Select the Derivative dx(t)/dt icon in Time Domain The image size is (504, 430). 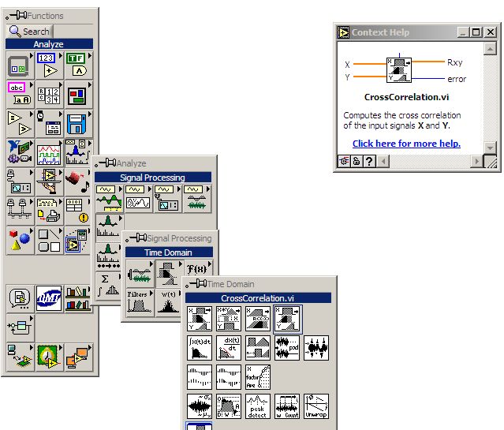[x=229, y=348]
